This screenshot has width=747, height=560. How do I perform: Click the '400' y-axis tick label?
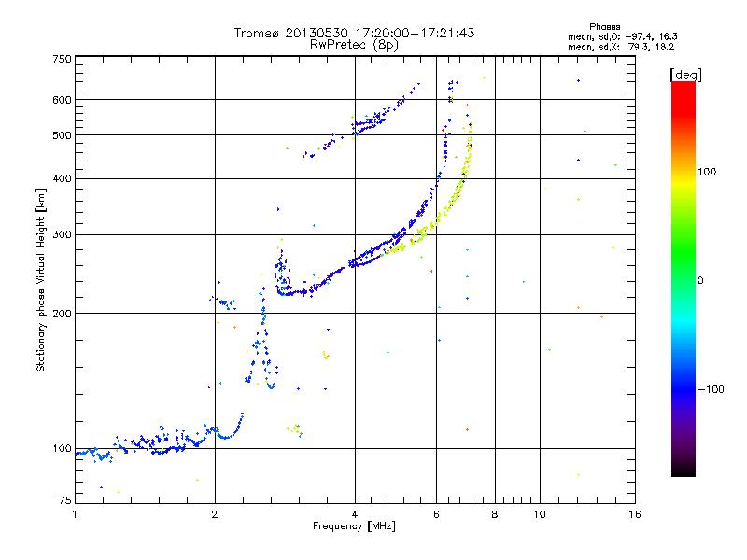click(x=62, y=178)
